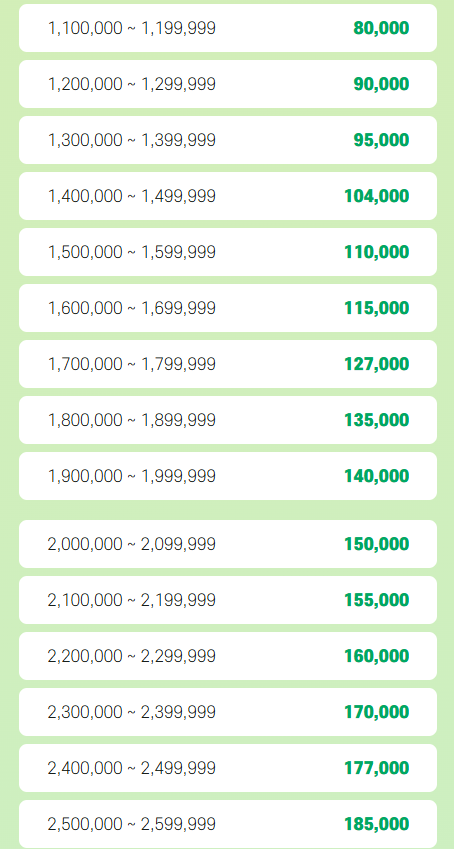
Task: Select the 1,200,000 ~ 1,299,999 range row
Action: (228, 84)
